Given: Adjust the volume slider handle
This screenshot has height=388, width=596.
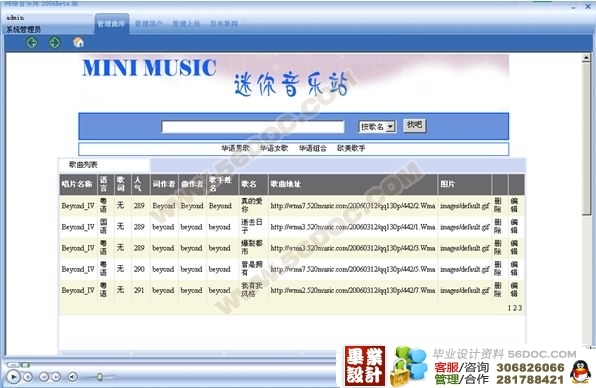Looking at the screenshot, I should point(99,377).
